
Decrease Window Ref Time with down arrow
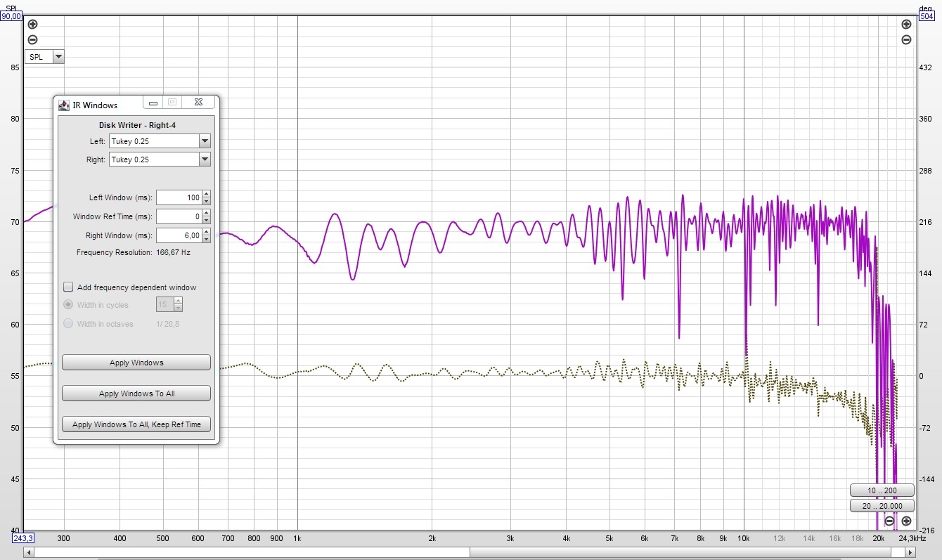click(206, 220)
